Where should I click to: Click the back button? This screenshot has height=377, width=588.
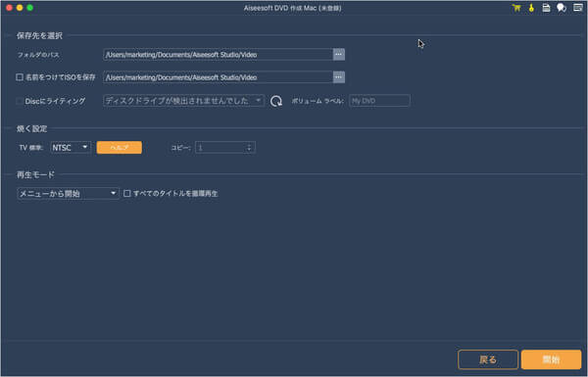[x=488, y=359]
